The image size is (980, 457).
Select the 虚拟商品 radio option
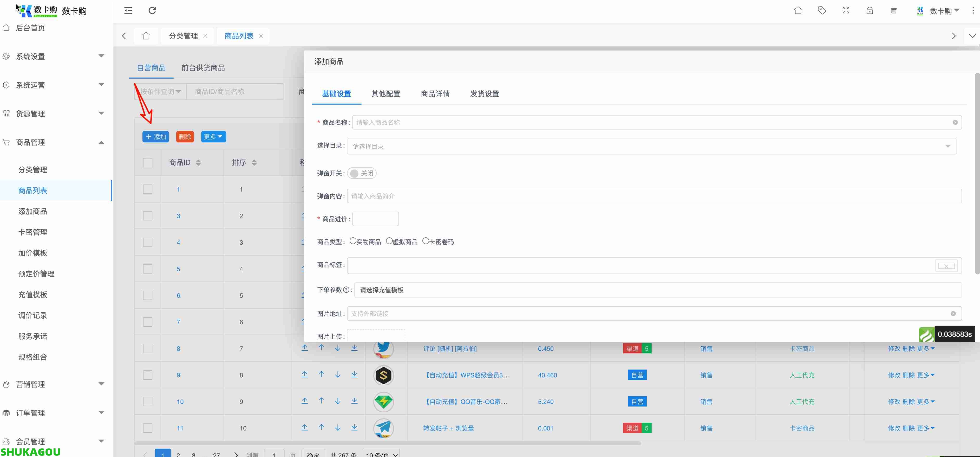pos(389,241)
